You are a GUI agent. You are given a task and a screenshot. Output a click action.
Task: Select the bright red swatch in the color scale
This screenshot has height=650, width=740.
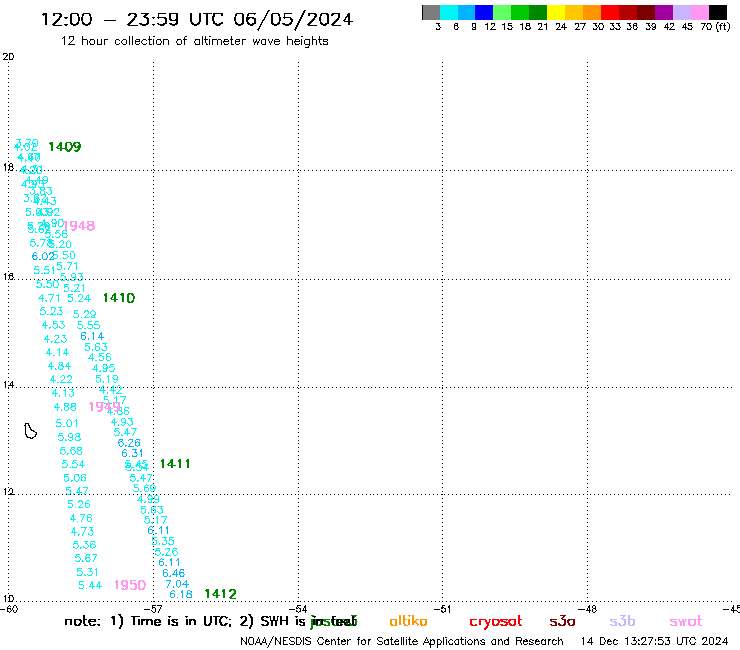(x=610, y=12)
